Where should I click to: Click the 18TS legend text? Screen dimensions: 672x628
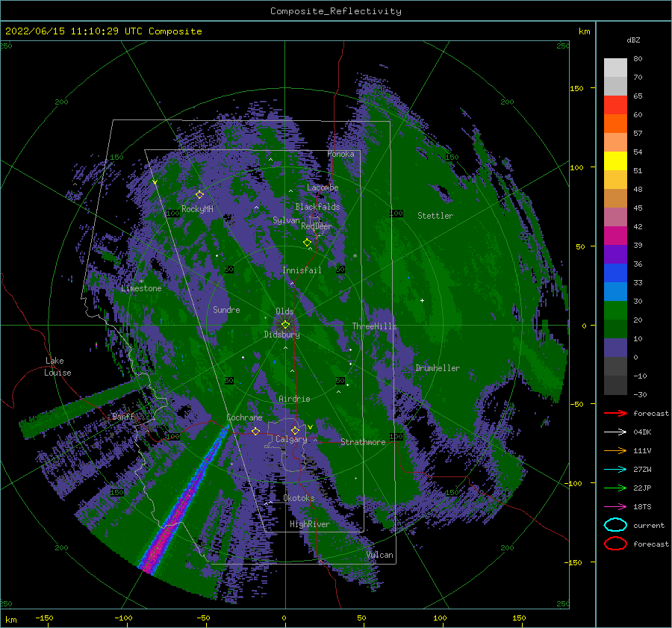(642, 507)
